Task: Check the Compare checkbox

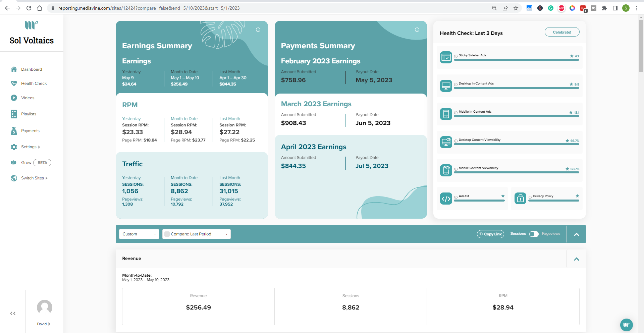Action: pos(167,234)
